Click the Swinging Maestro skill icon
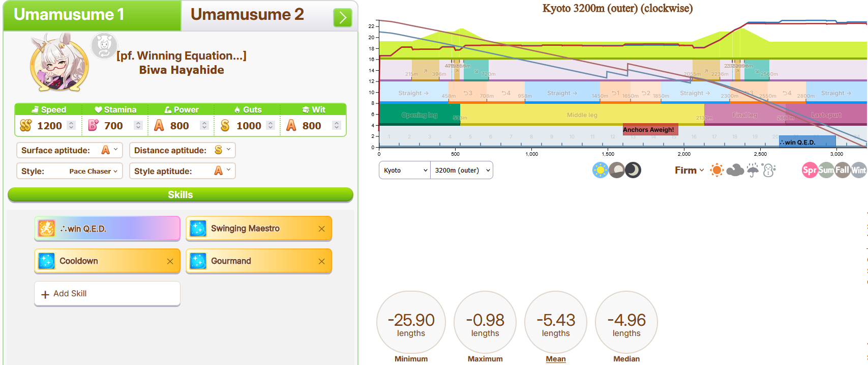 click(x=198, y=229)
